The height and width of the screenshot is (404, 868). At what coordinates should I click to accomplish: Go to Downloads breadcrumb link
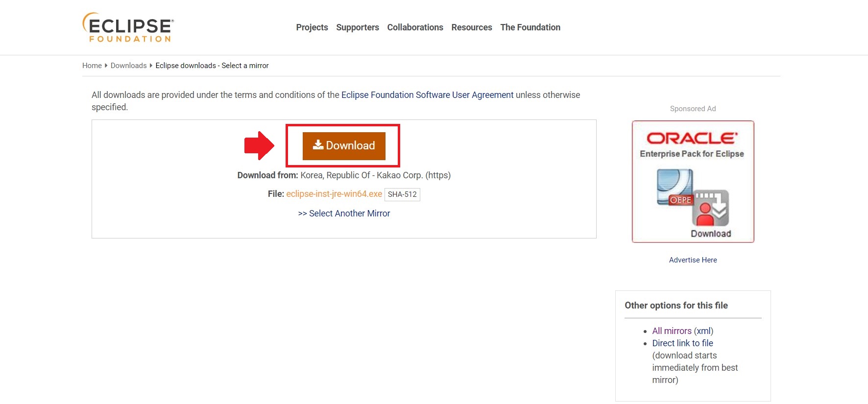click(128, 66)
